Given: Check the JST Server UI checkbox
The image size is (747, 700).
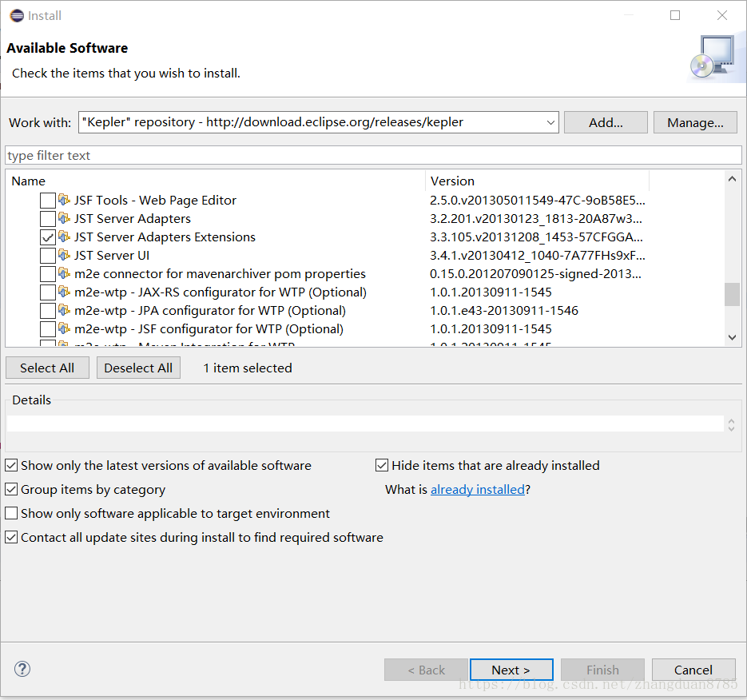Looking at the screenshot, I should pos(48,256).
